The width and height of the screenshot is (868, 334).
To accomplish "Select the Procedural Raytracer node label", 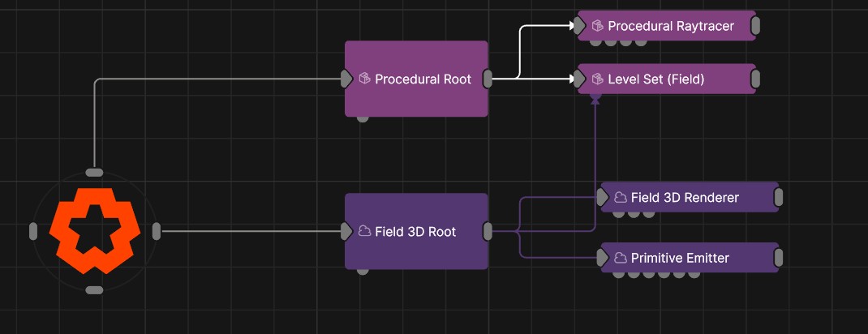I will point(671,26).
